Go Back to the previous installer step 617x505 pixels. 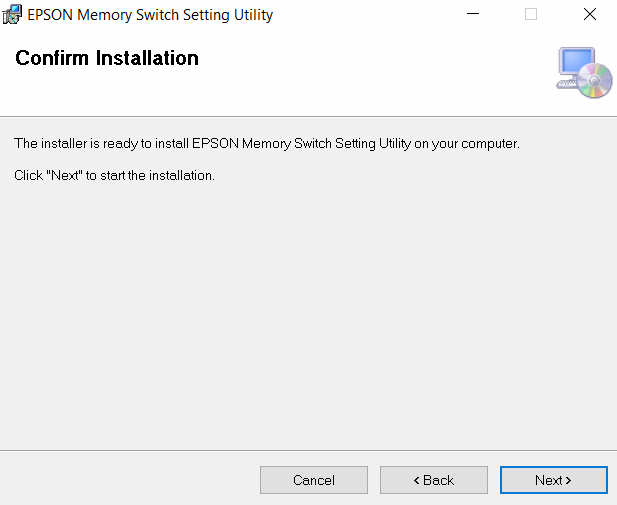point(434,480)
